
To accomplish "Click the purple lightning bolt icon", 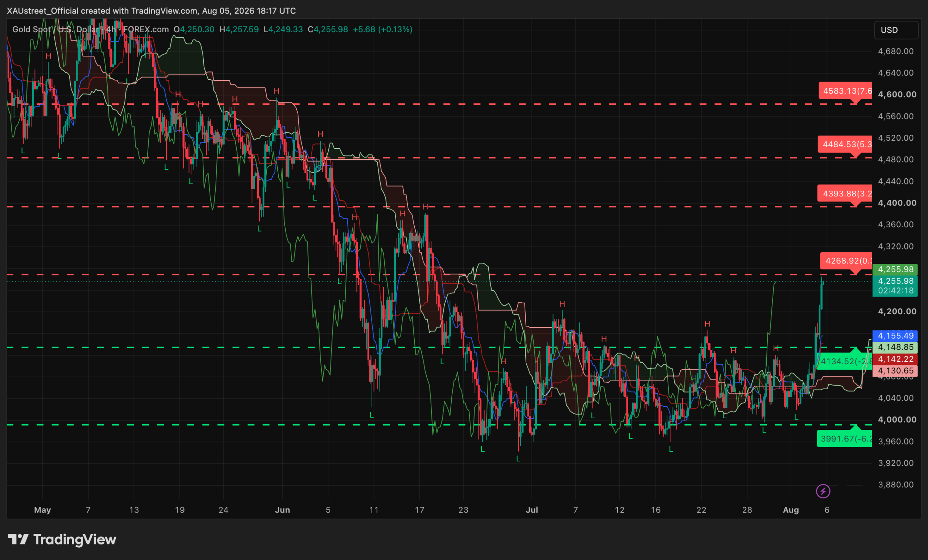I will click(823, 491).
